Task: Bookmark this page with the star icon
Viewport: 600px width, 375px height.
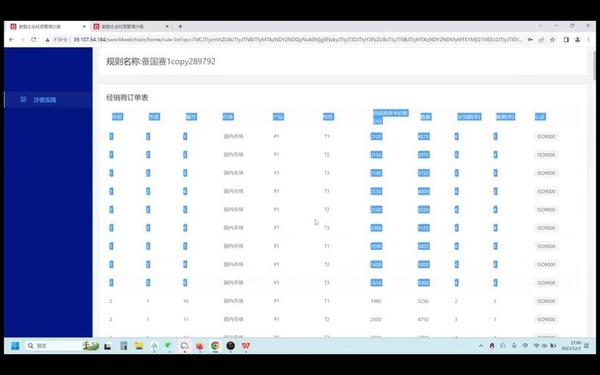Action: (553, 39)
